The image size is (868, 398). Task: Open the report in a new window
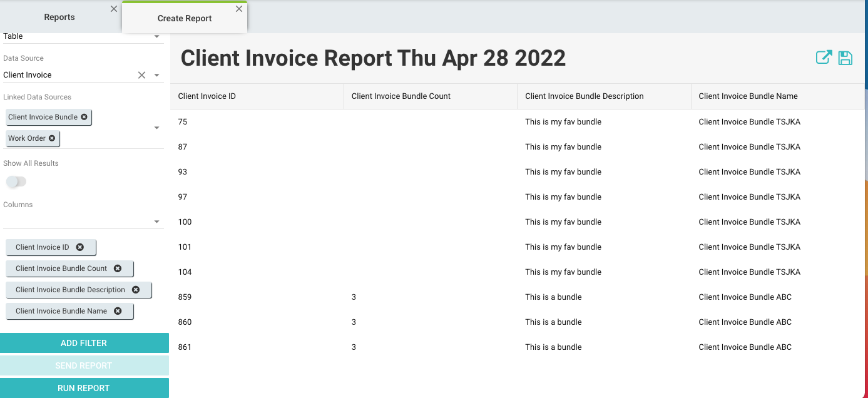(x=823, y=58)
